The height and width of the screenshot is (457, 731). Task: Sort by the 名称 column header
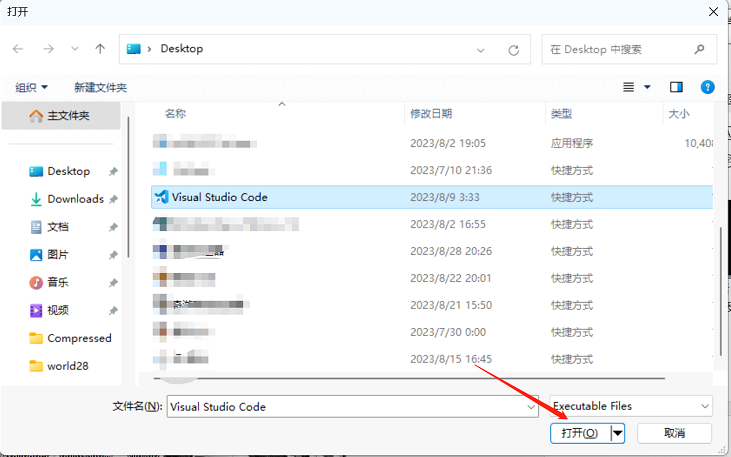[175, 113]
